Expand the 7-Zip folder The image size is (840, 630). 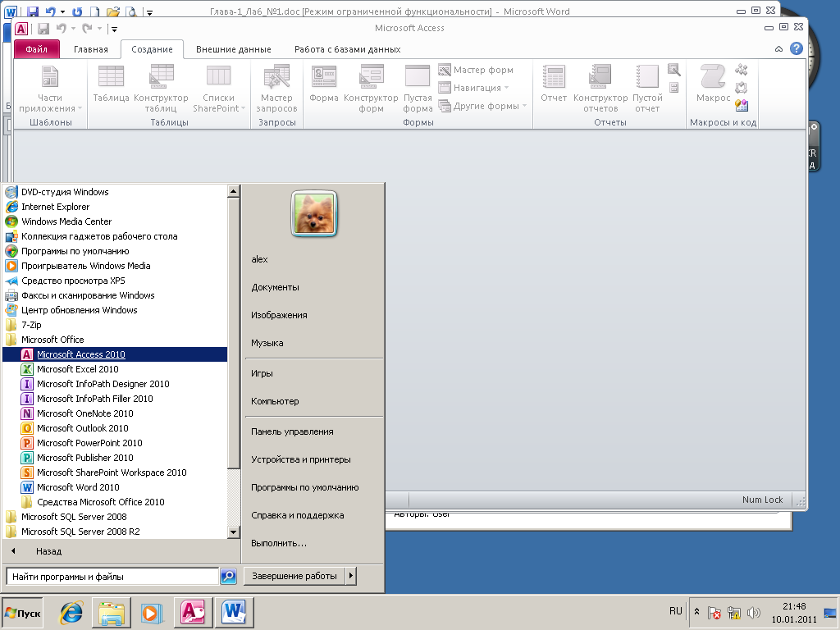coord(31,325)
